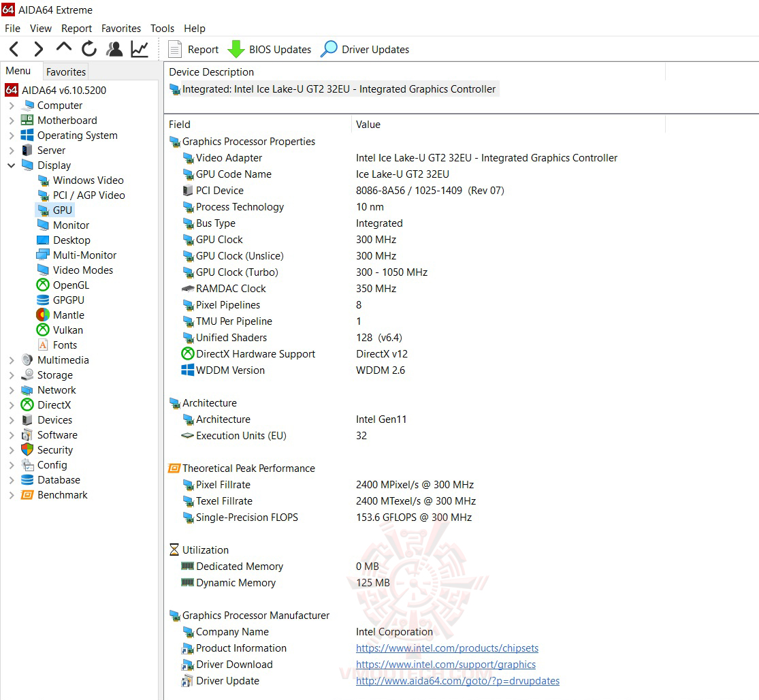Click the WDDM Version Windows icon
The width and height of the screenshot is (759, 700).
click(x=188, y=370)
